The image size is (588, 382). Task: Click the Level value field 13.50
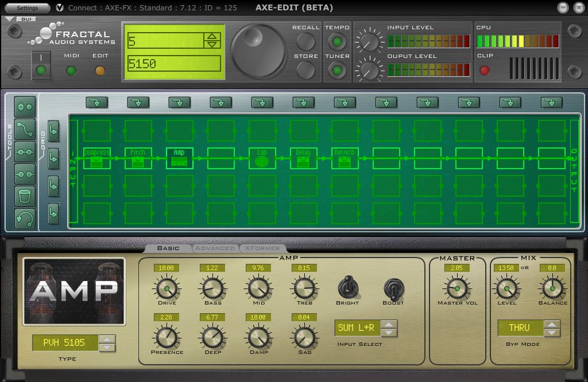point(506,268)
